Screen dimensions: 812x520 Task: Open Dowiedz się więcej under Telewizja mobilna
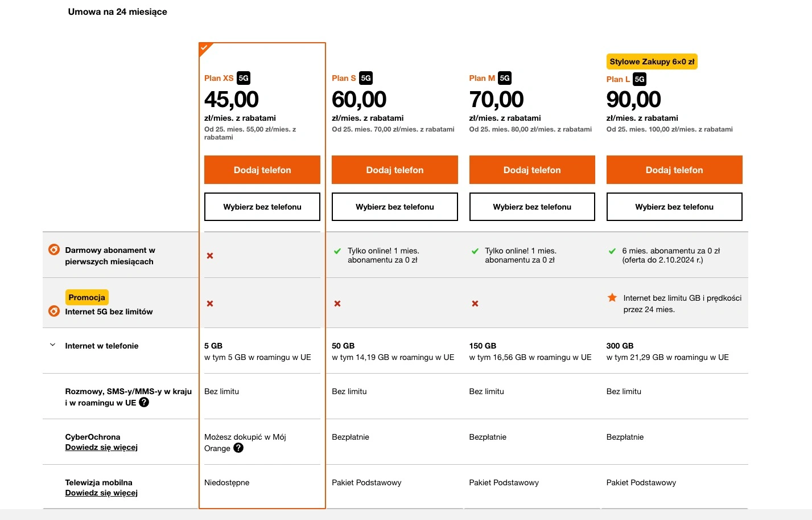[101, 493]
